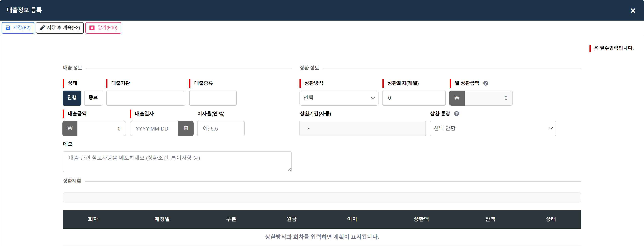Click the 상환방식과 회차를 입력하면 message
644x246 pixels.
pyautogui.click(x=322, y=237)
